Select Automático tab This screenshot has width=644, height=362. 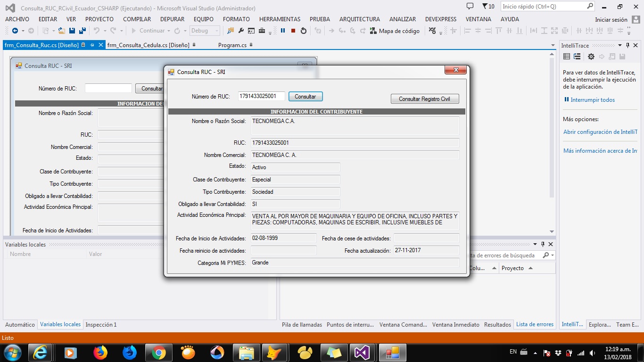coord(20,324)
